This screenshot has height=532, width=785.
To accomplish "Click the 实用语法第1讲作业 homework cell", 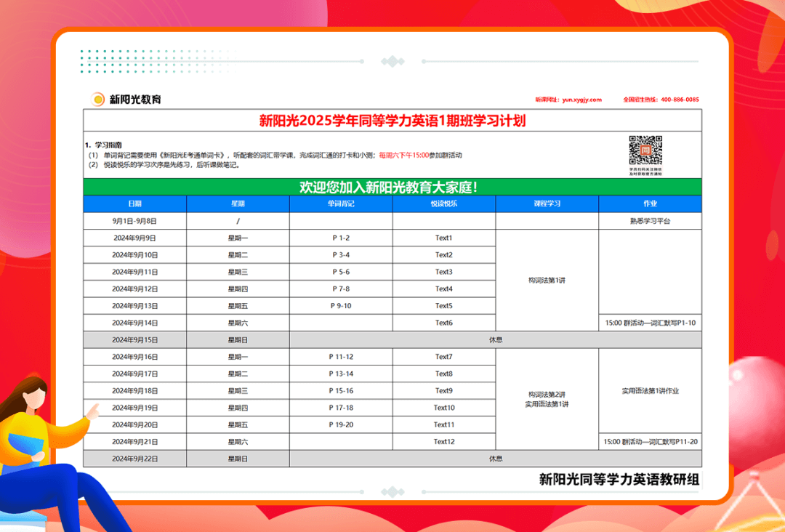I will coord(651,391).
